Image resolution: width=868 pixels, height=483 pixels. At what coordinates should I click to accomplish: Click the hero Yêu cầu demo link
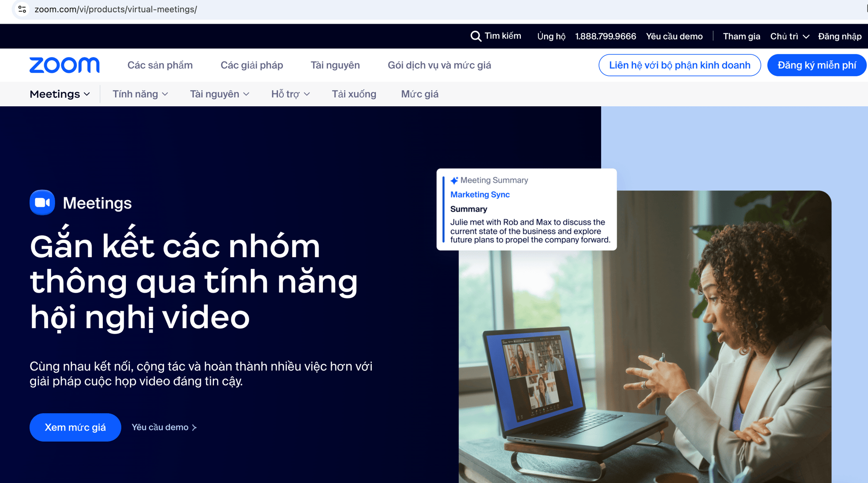tap(164, 427)
